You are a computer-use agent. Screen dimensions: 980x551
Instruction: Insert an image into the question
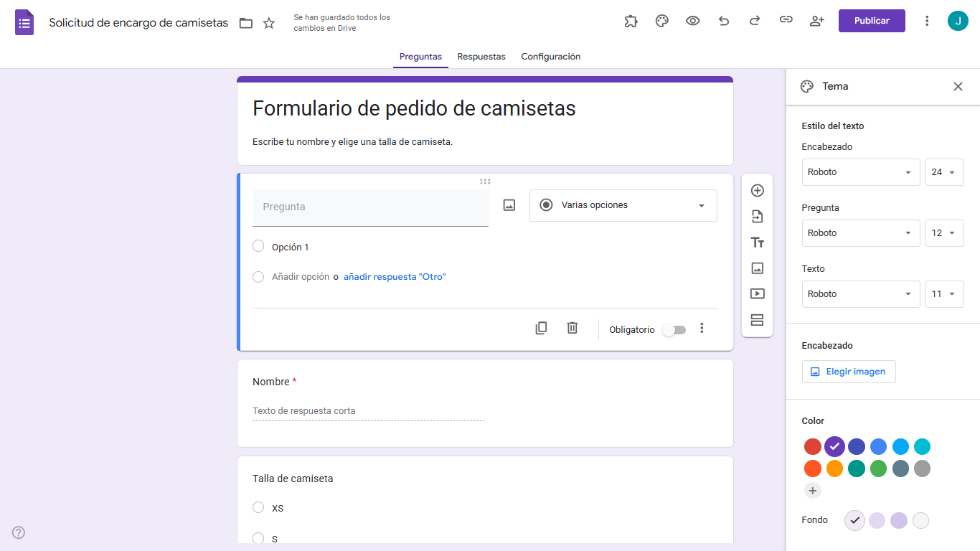point(509,205)
